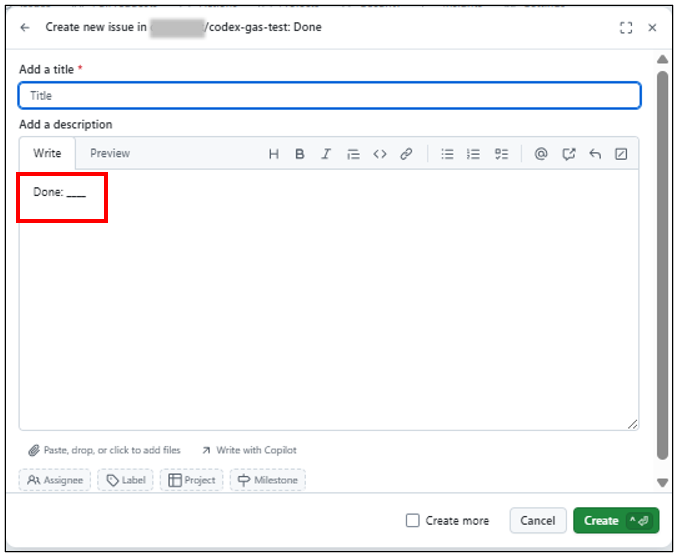Open Write with Copilot
676x558 pixels.
[x=249, y=450]
